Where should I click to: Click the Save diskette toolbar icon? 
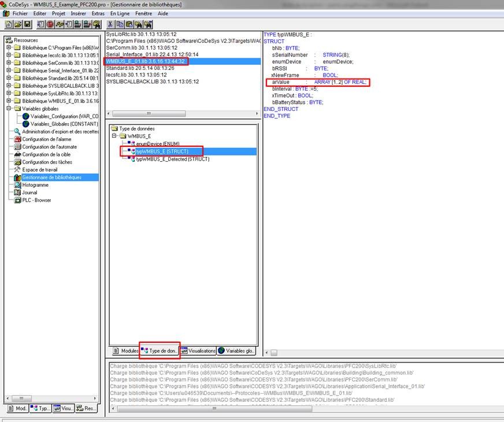pyautogui.click(x=27, y=24)
